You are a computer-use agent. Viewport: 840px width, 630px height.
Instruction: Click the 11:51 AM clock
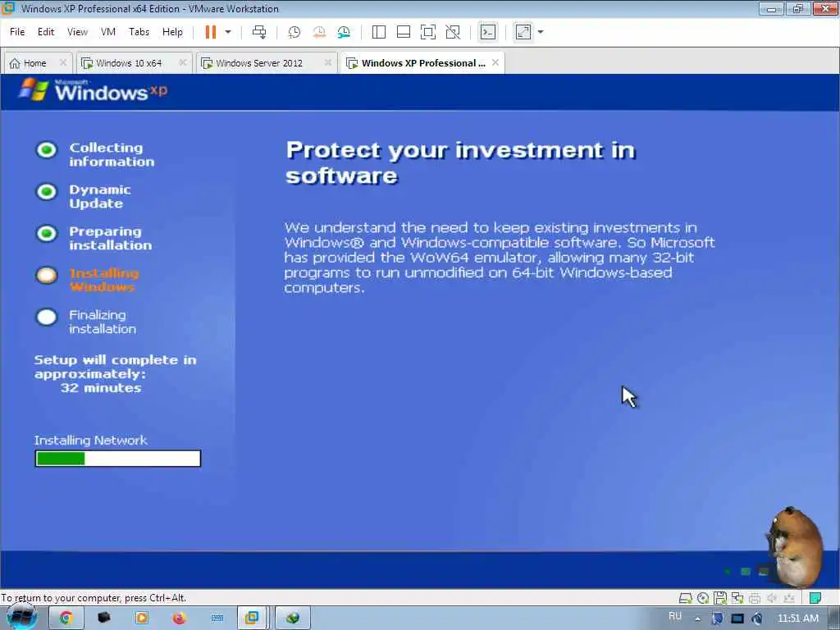[x=798, y=619]
